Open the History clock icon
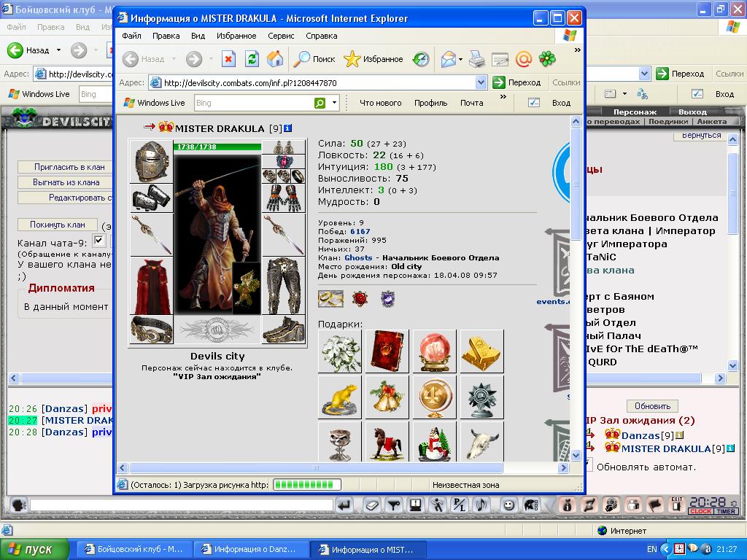747x560 pixels. coord(421,59)
